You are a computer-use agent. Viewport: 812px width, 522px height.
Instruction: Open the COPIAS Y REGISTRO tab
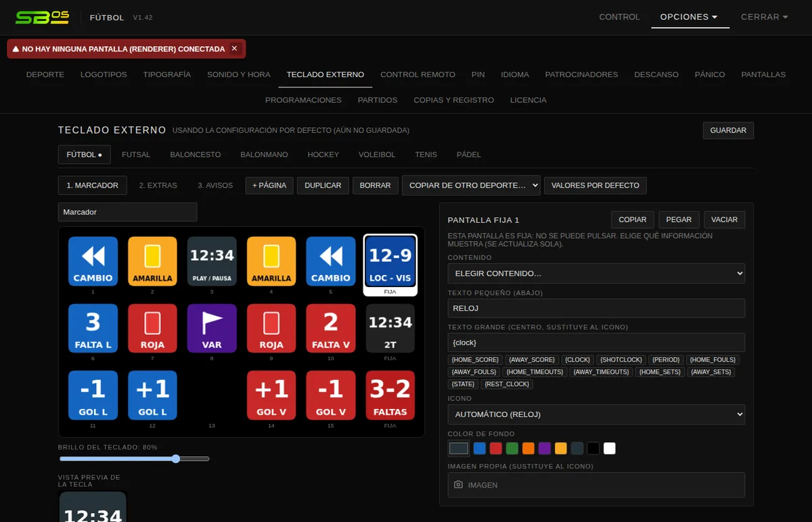point(454,100)
